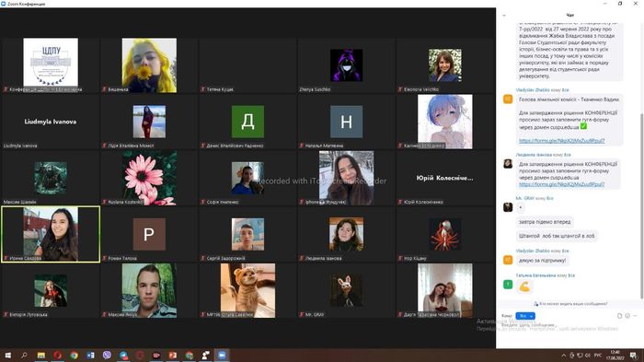Open the recipient dropdown next to 'Кому:'
The width and height of the screenshot is (644, 362).
tap(525, 316)
